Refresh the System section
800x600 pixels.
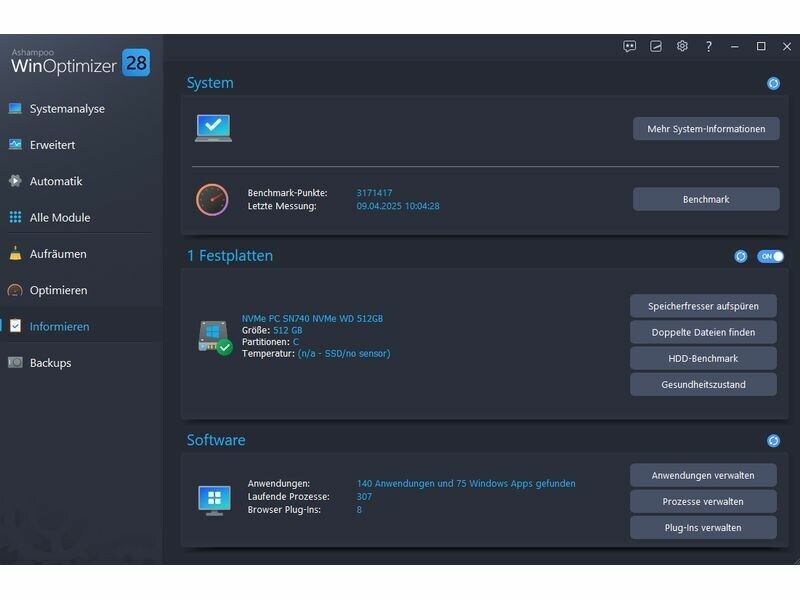(x=773, y=83)
